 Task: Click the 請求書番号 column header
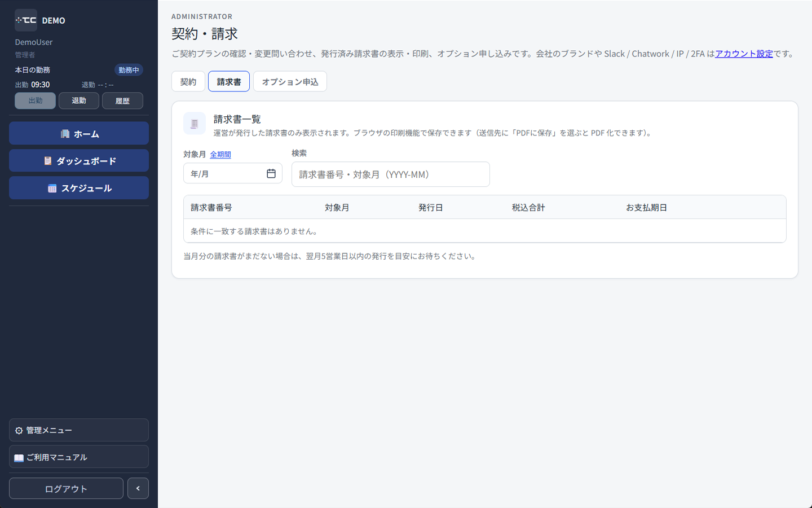point(211,208)
